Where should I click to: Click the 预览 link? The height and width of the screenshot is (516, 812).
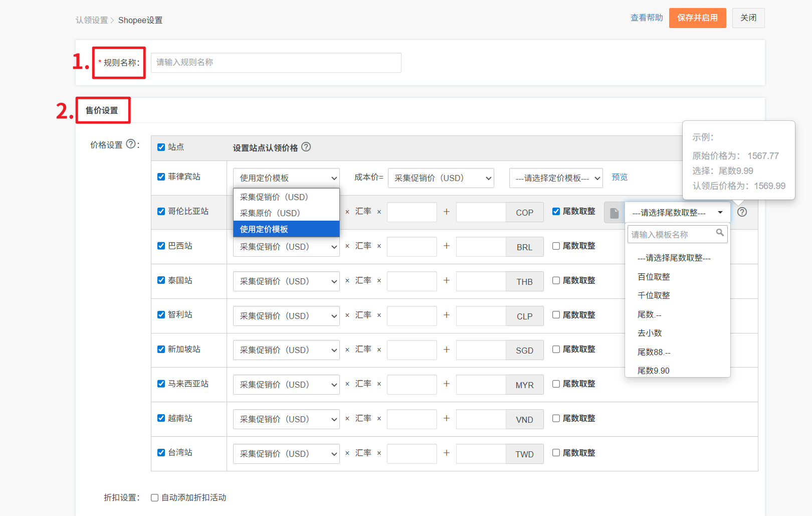[619, 177]
